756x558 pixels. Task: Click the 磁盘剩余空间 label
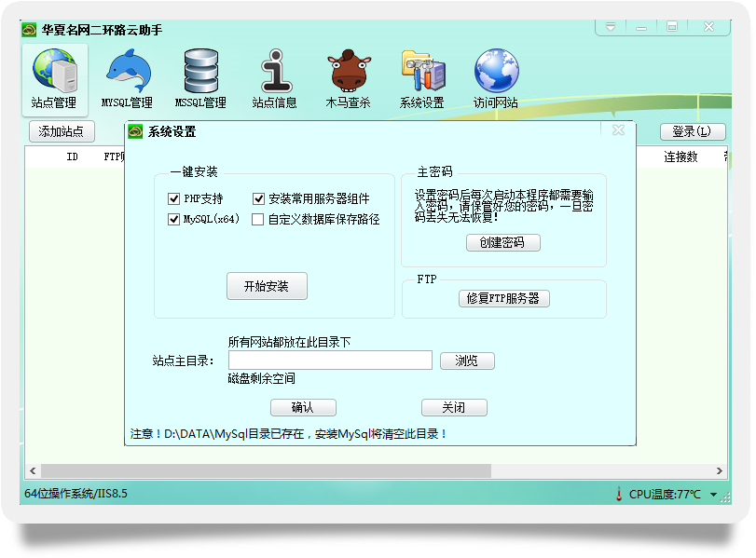[x=262, y=379]
